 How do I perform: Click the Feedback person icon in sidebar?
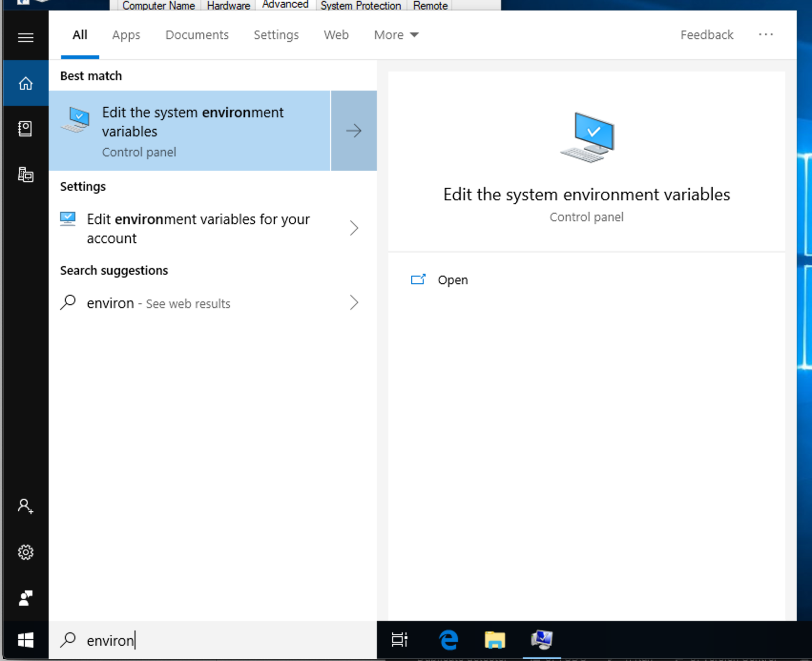pos(26,598)
